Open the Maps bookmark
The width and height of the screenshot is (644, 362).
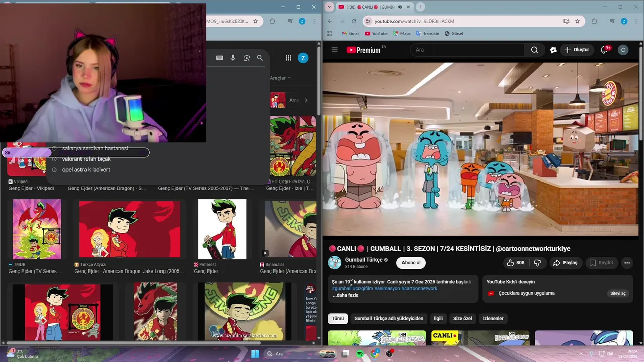click(401, 34)
